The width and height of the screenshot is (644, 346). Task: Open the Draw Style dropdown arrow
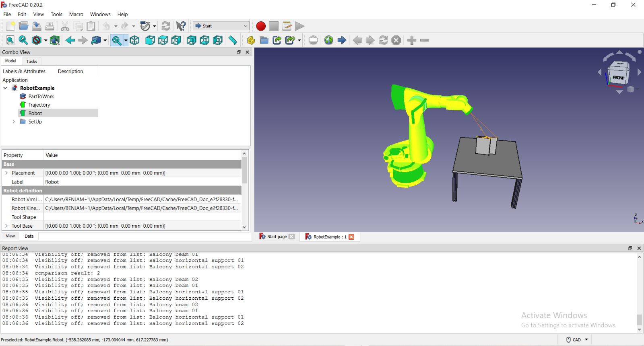point(45,41)
